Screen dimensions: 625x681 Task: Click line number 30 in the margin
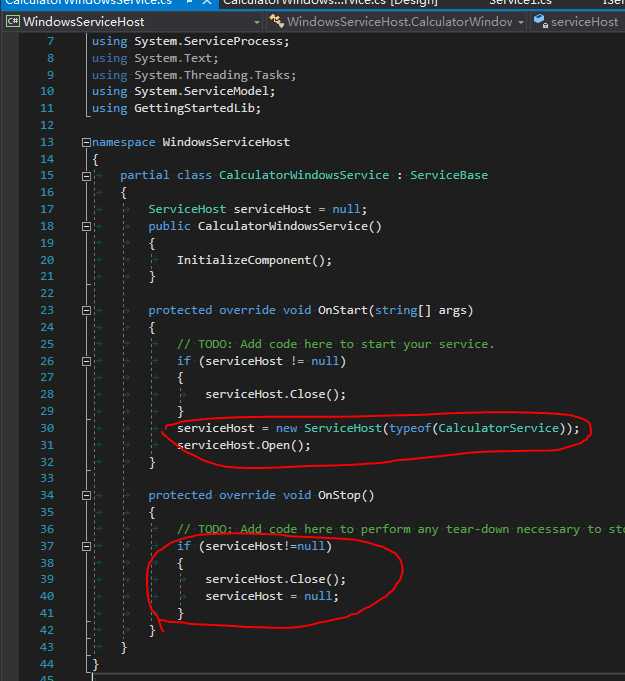tap(47, 428)
